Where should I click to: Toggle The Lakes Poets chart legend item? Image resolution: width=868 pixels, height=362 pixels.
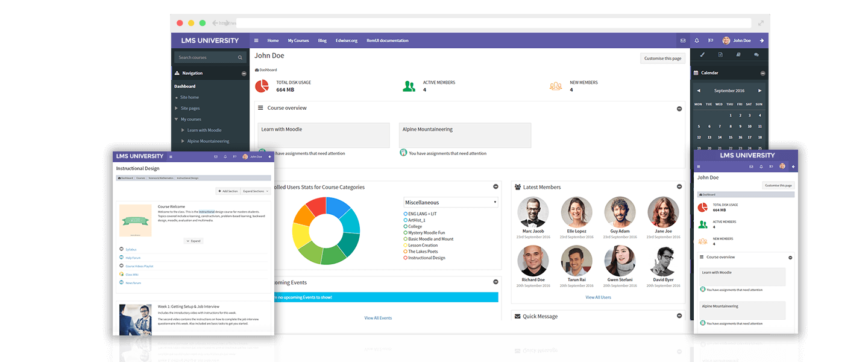click(x=406, y=252)
